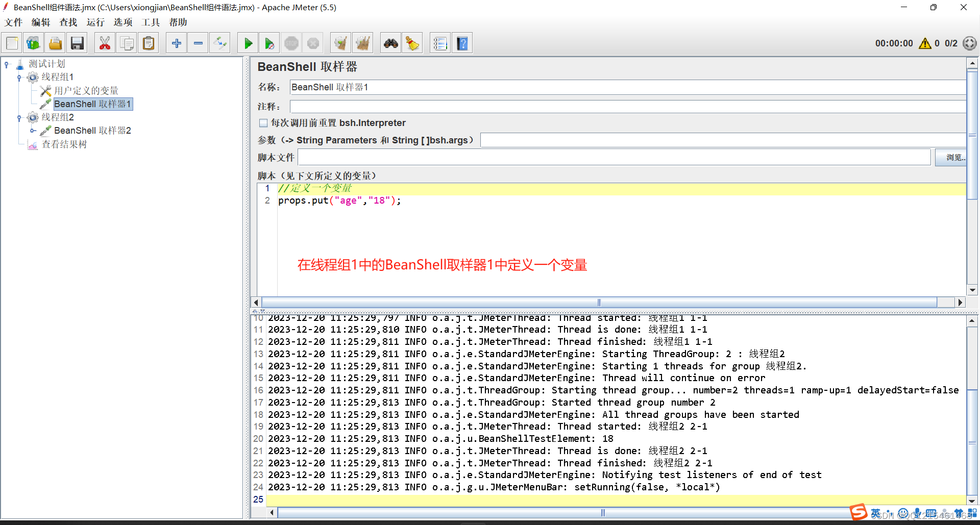
Task: Open the 查找 menu
Action: coord(68,22)
